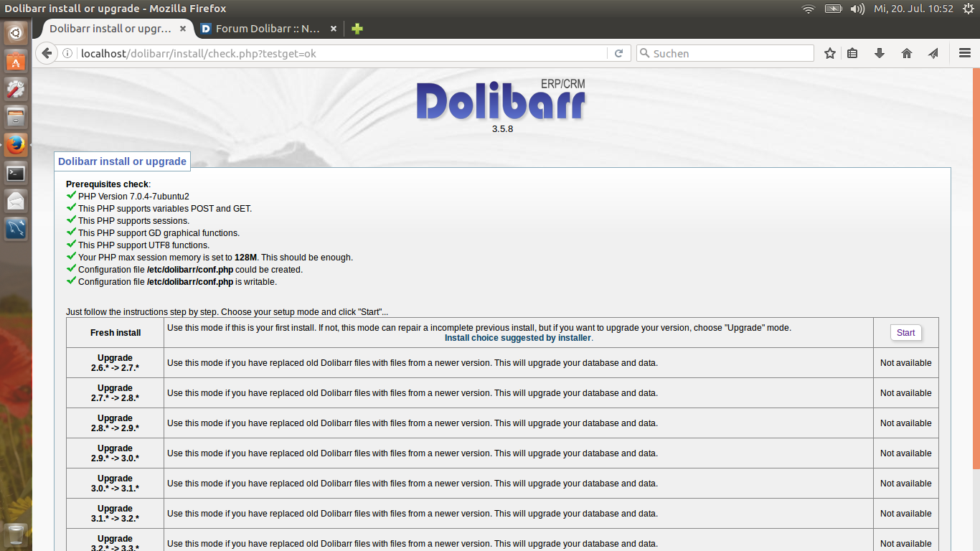This screenshot has height=551, width=980.
Task: Click 'Not available' in the 3.0.* upgrade row
Action: click(x=905, y=484)
